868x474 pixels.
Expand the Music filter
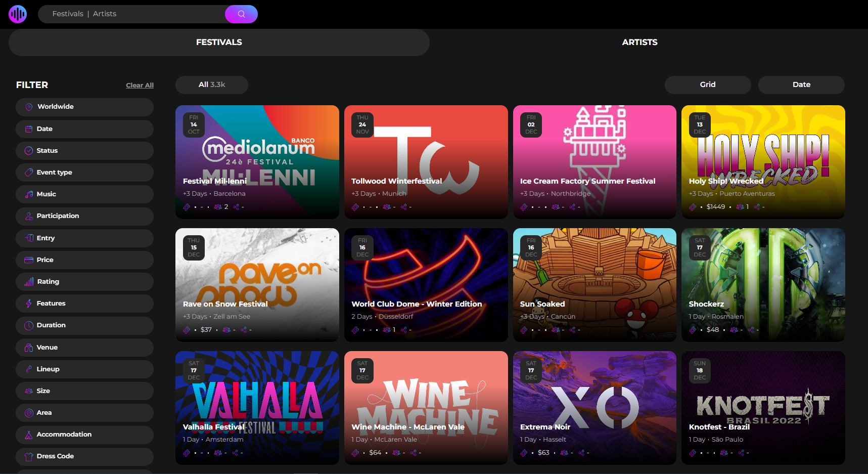pyautogui.click(x=84, y=194)
